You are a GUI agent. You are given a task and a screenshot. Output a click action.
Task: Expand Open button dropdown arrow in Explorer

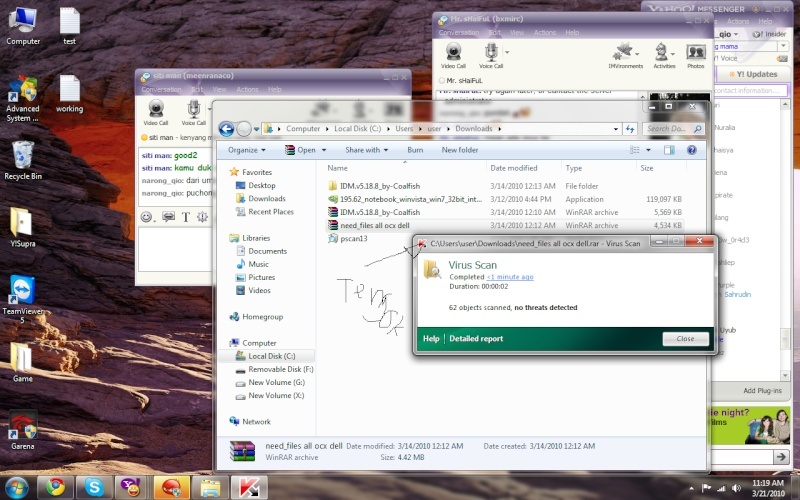tap(324, 150)
